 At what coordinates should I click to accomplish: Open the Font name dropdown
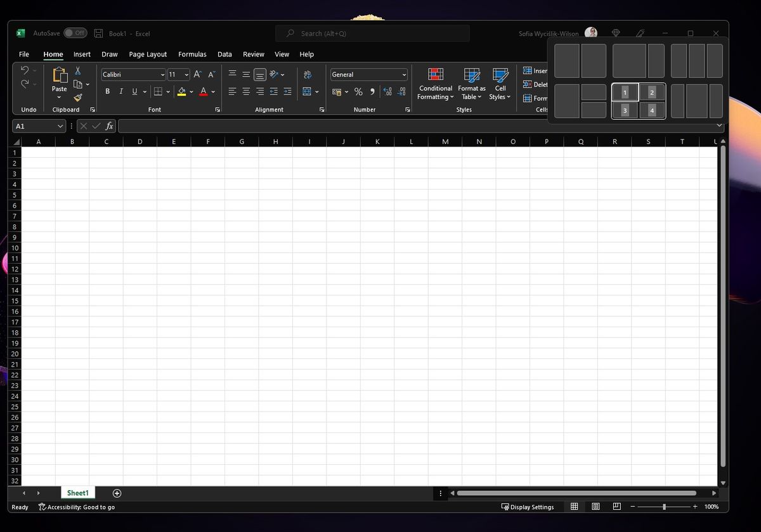(x=162, y=74)
